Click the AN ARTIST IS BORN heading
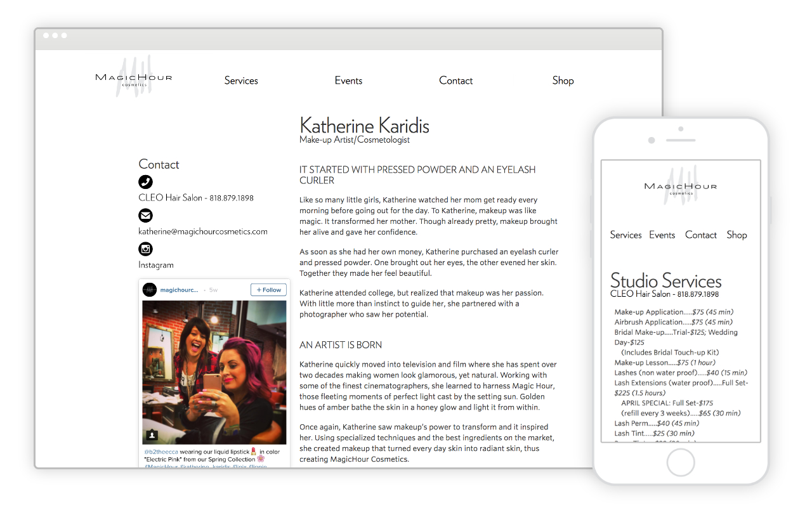The width and height of the screenshot is (812, 508). point(341,345)
